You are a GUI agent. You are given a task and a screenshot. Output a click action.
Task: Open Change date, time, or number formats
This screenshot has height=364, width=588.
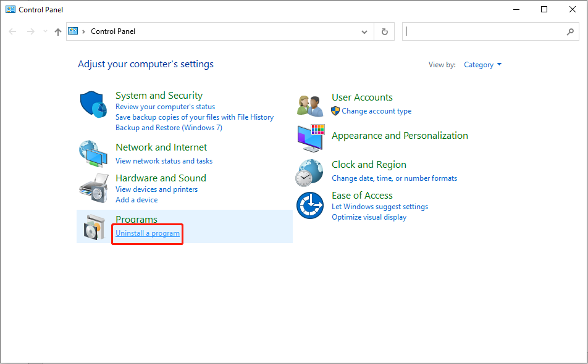pyautogui.click(x=395, y=178)
